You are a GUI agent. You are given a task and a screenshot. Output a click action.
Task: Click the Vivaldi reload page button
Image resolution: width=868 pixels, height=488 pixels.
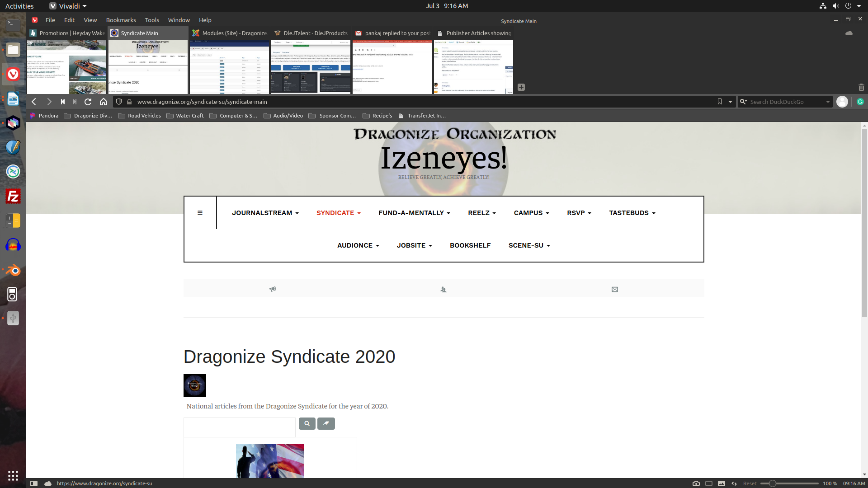coord(88,102)
